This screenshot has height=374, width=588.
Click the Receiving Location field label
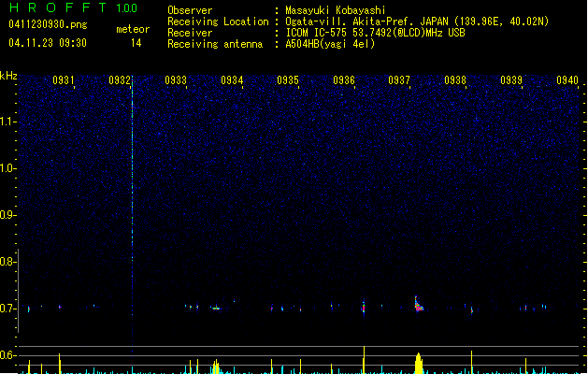tap(218, 22)
